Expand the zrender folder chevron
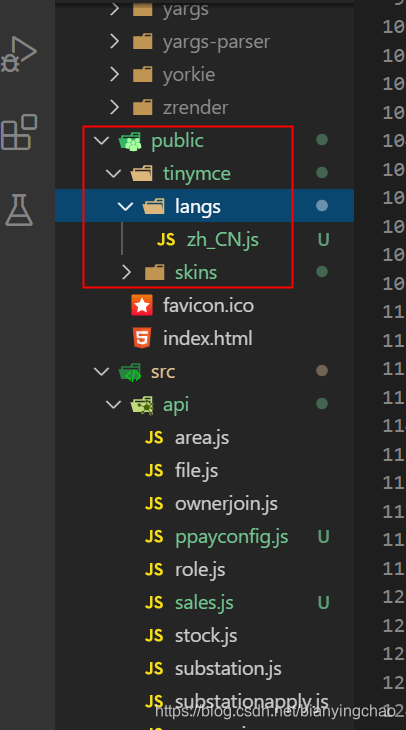 [114, 107]
